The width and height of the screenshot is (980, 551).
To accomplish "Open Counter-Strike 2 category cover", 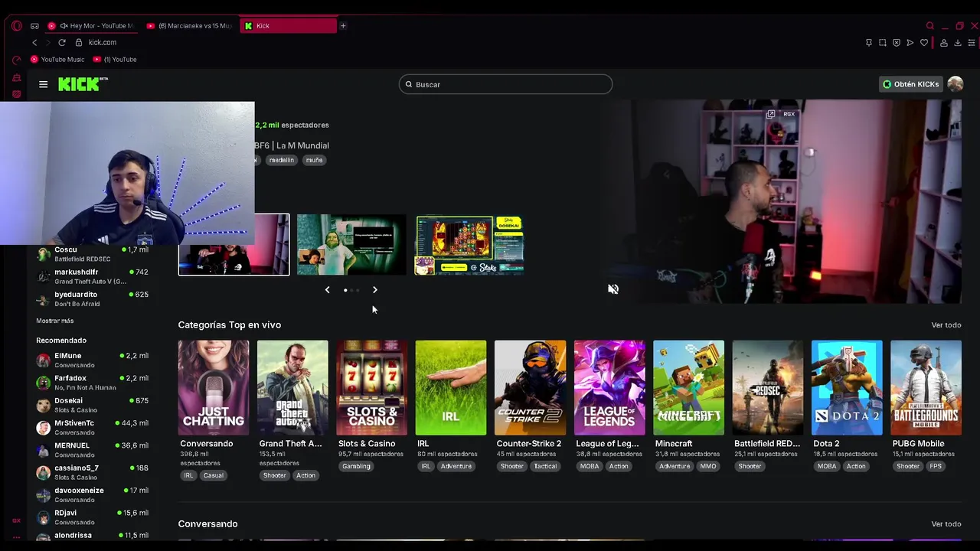I will point(530,388).
